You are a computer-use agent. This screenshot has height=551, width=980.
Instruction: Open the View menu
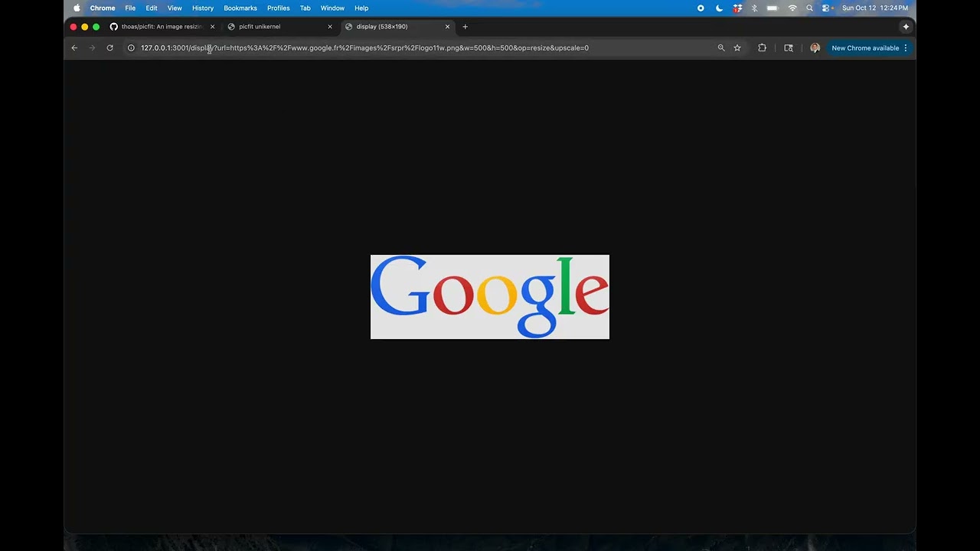pos(175,8)
